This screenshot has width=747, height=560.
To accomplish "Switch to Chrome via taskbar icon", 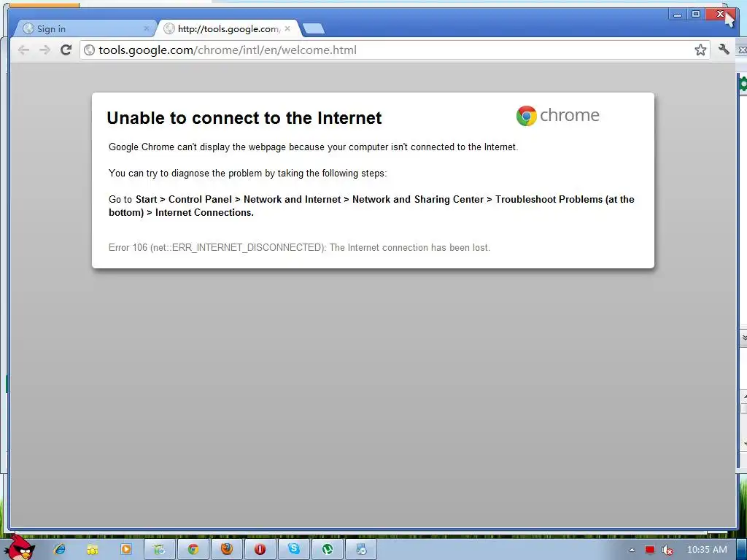I will (x=193, y=550).
